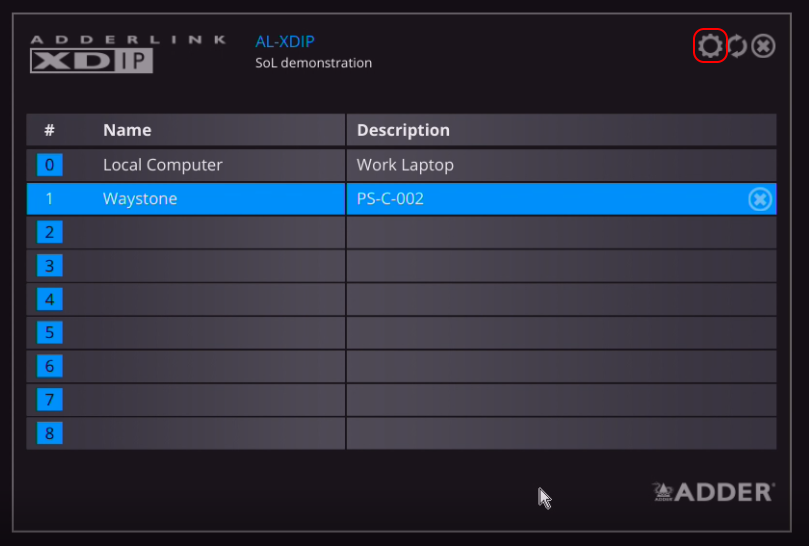Select channel number 8 badge
809x546 pixels.
tap(49, 433)
